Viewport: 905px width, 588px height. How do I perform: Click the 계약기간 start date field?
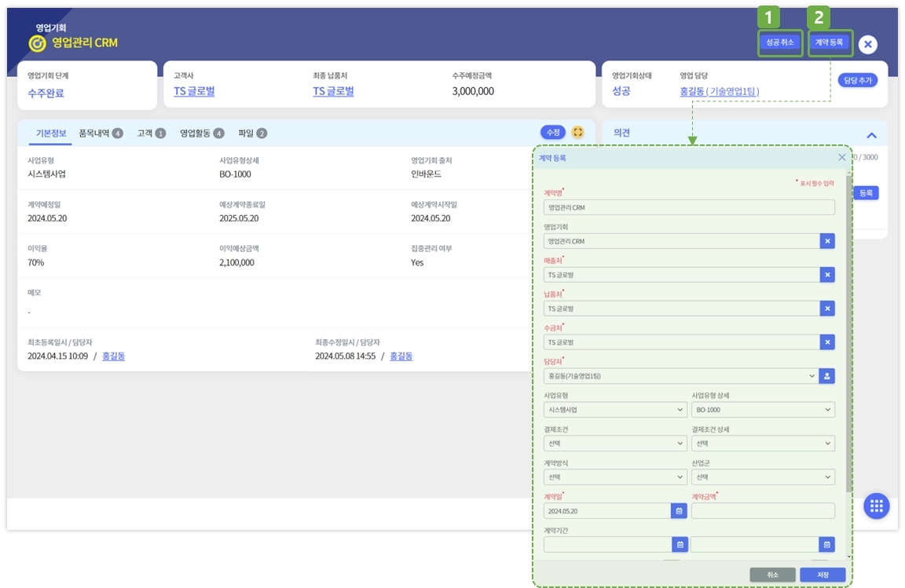(x=608, y=544)
